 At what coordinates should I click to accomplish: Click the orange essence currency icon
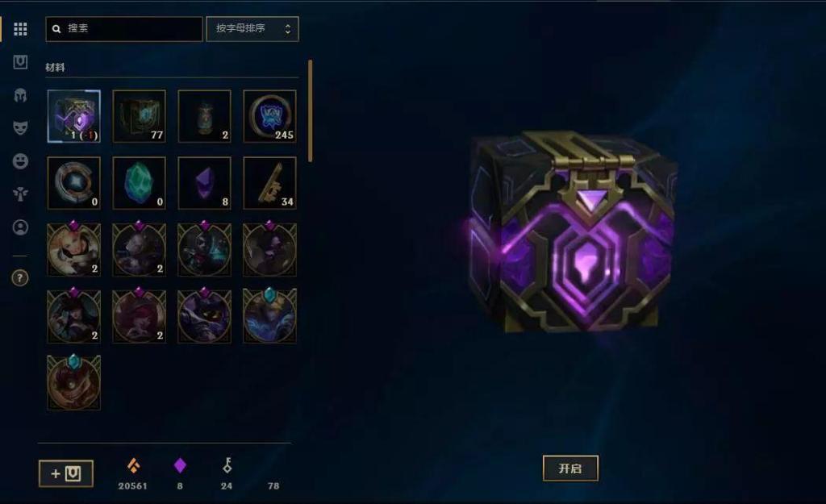[133, 465]
